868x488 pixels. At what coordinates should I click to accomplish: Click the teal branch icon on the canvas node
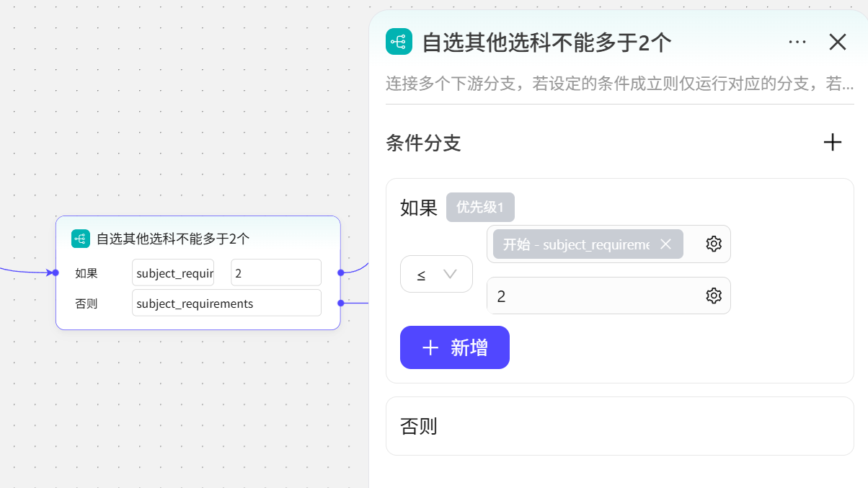tap(80, 238)
